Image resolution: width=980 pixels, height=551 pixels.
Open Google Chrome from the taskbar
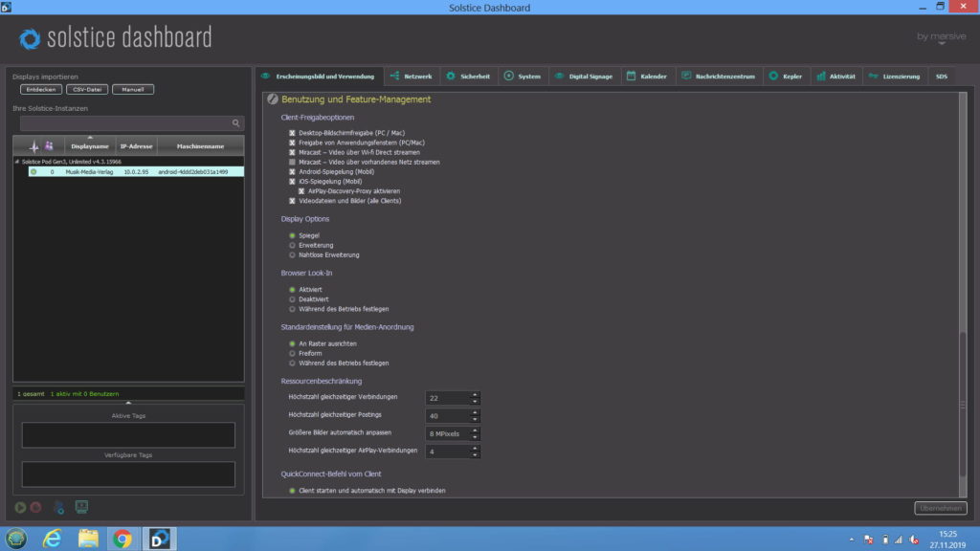click(x=122, y=539)
